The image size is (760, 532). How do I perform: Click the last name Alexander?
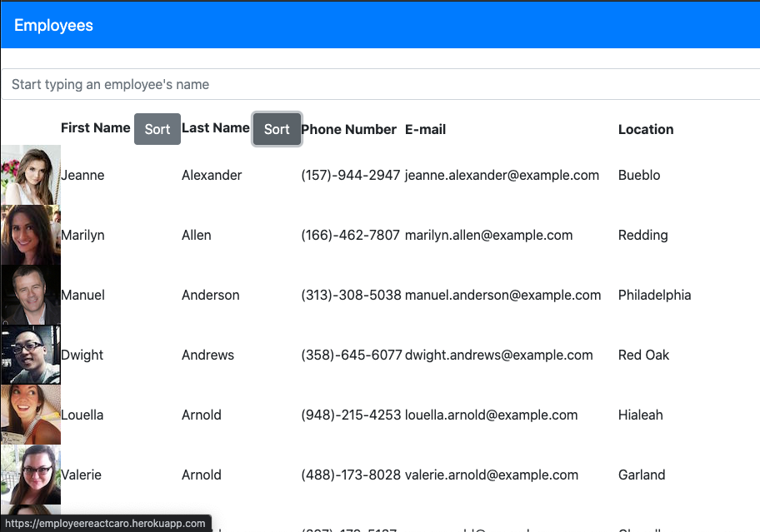212,175
